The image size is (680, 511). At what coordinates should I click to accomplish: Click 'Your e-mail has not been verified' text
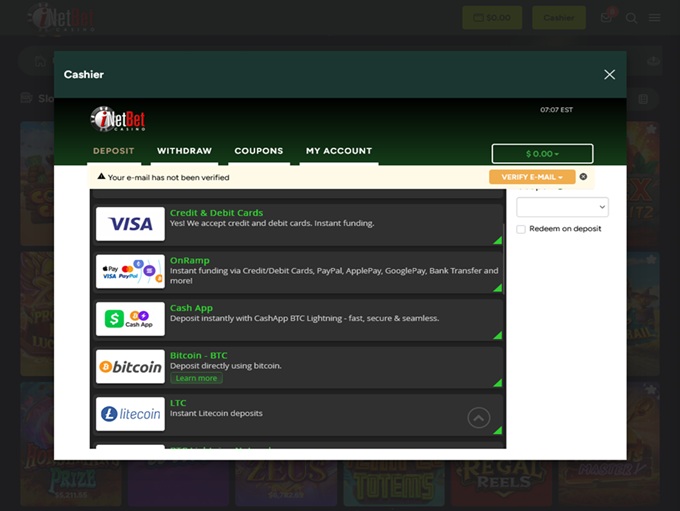coord(168,177)
